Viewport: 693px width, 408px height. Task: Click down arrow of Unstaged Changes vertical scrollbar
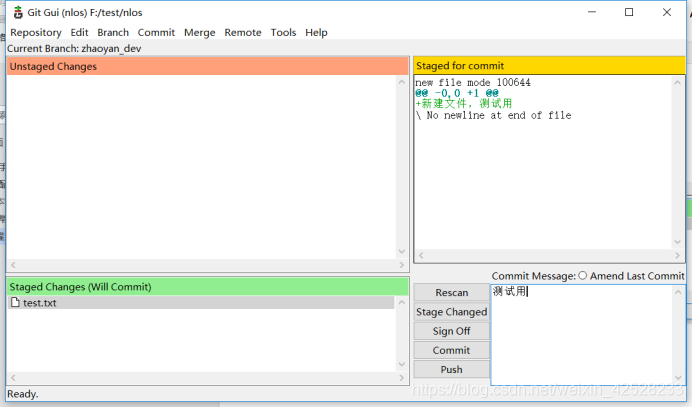click(x=402, y=252)
